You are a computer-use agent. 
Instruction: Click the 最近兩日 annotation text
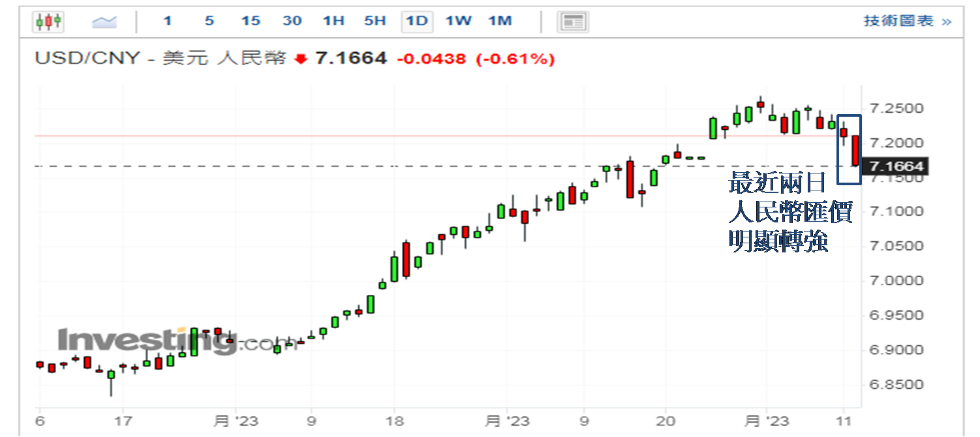pos(776,183)
